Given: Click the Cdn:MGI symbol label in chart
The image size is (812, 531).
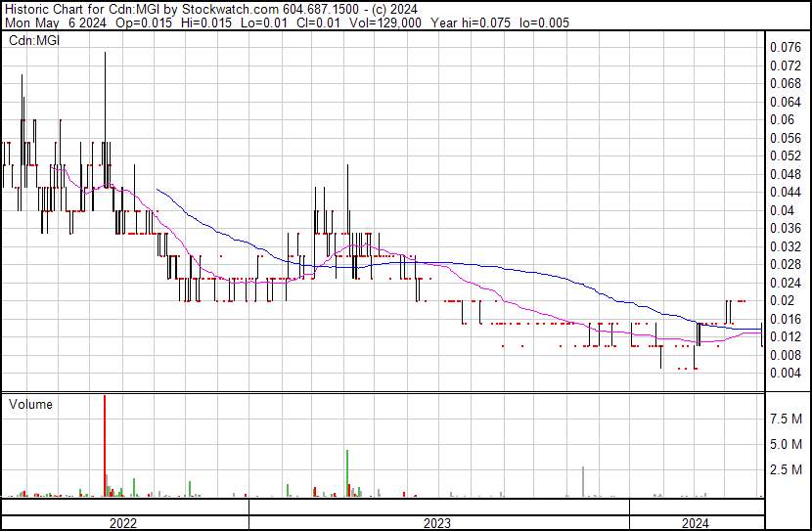Looking at the screenshot, I should coord(32,40).
